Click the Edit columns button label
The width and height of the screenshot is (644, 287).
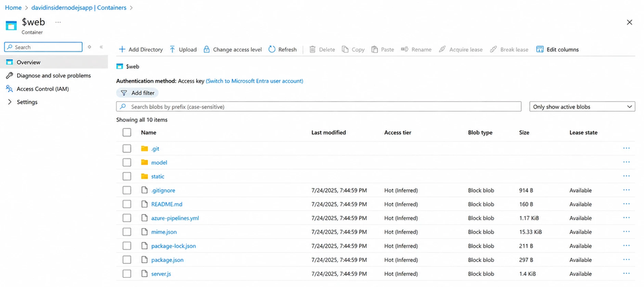(563, 50)
